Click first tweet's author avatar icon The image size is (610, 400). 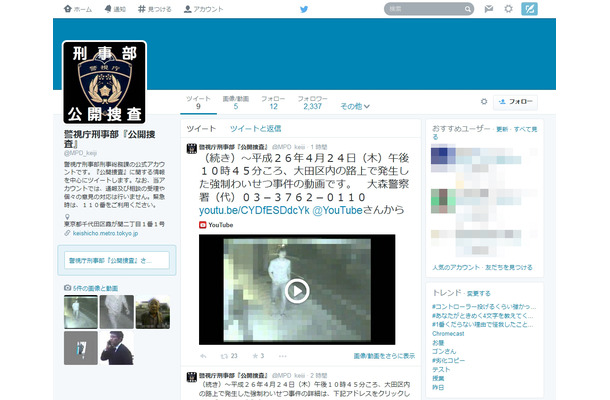pos(191,149)
